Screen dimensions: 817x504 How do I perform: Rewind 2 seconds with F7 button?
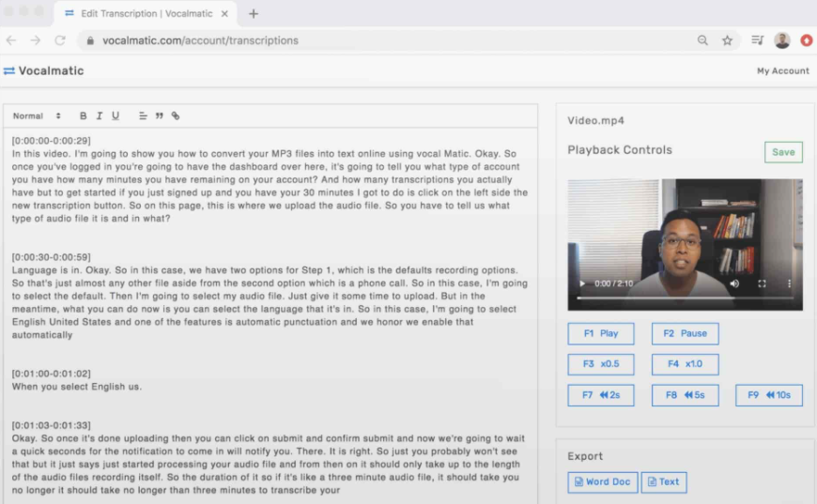[601, 395]
